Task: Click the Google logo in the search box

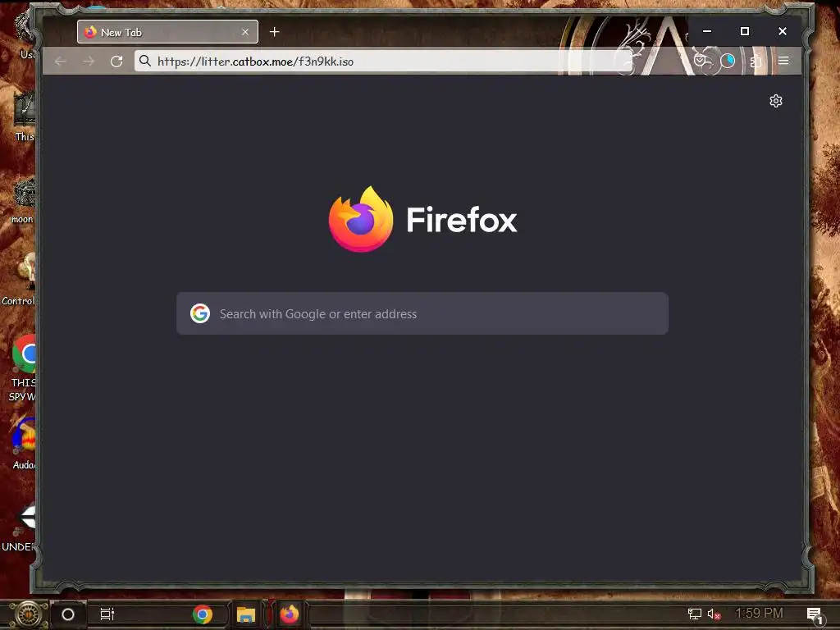Action: [200, 313]
